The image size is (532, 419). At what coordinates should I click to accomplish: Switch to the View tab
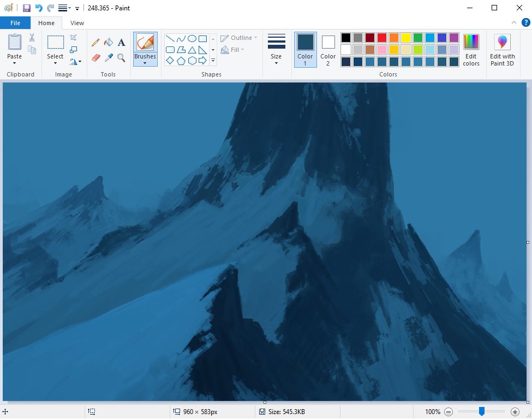coord(77,23)
